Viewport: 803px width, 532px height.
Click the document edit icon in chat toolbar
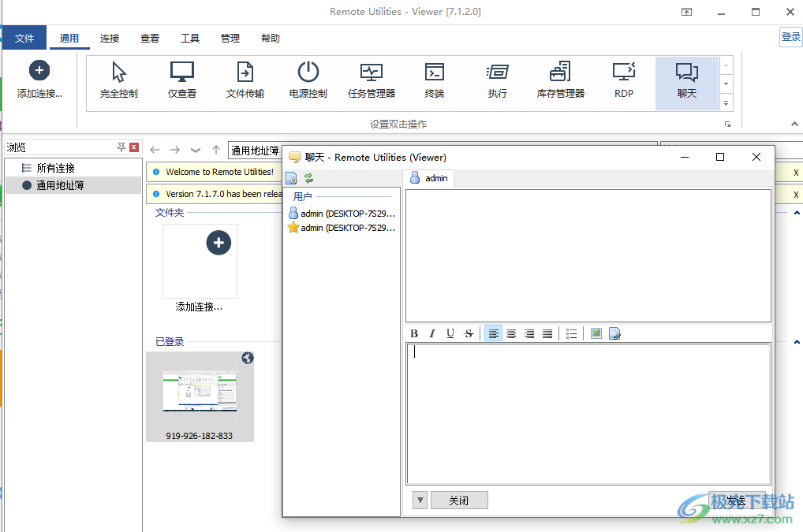[x=614, y=333]
